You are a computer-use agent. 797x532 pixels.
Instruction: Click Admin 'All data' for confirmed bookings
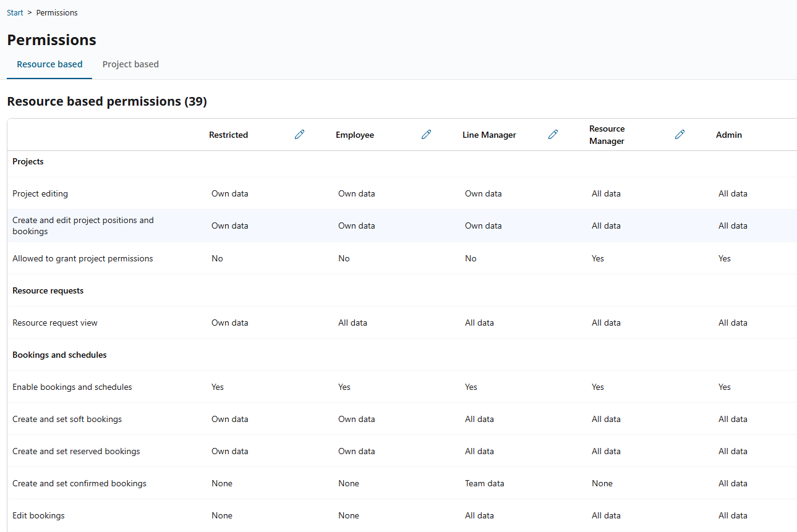coord(733,483)
